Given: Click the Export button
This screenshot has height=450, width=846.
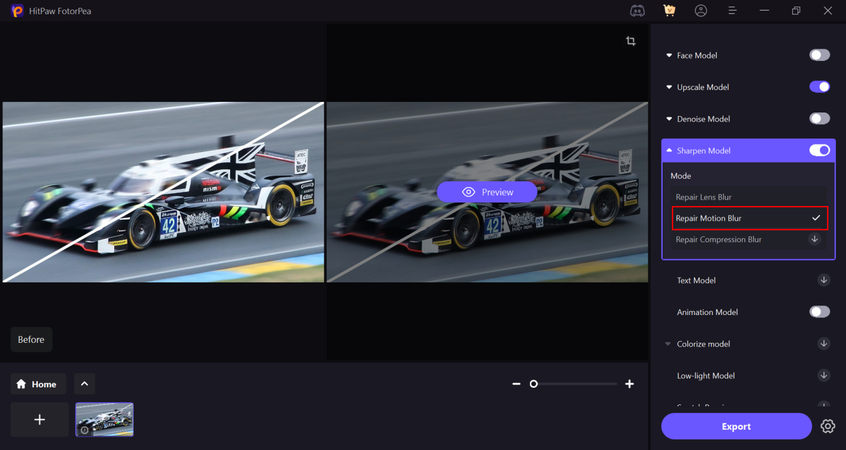Looking at the screenshot, I should click(736, 426).
